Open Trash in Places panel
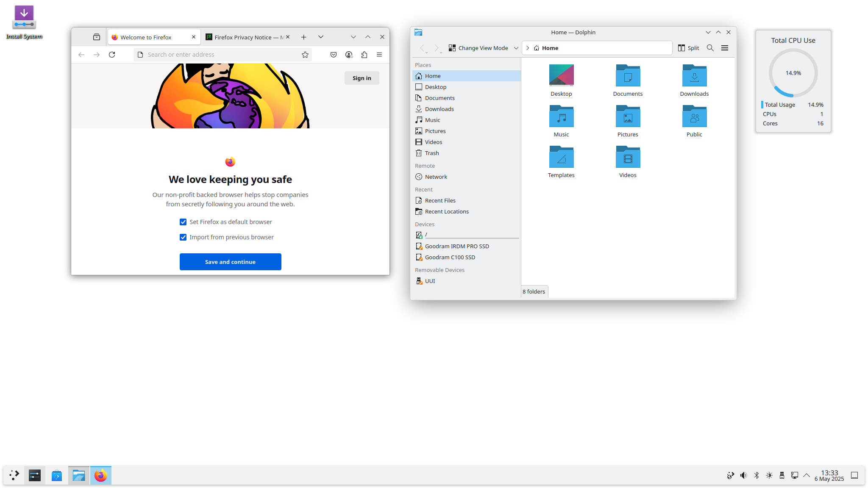 point(466,153)
